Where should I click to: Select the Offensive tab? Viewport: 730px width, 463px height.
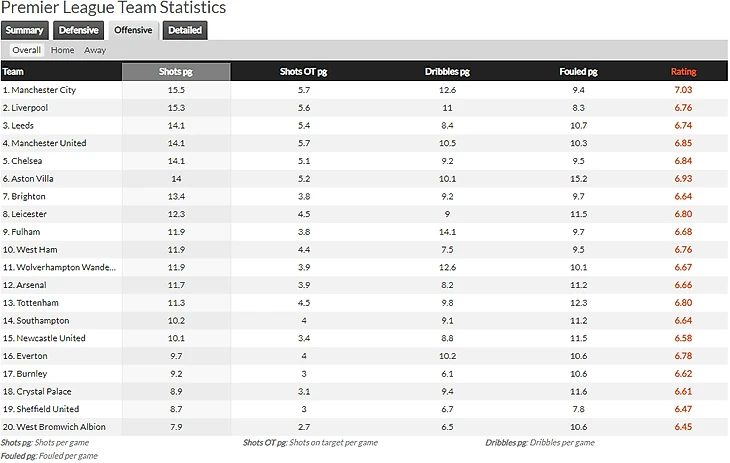(133, 30)
